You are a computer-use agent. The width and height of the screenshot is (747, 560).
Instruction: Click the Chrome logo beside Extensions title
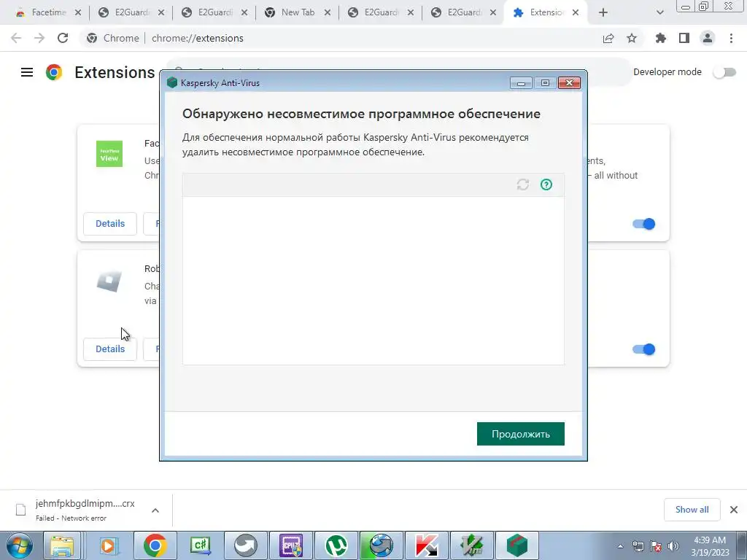[54, 72]
